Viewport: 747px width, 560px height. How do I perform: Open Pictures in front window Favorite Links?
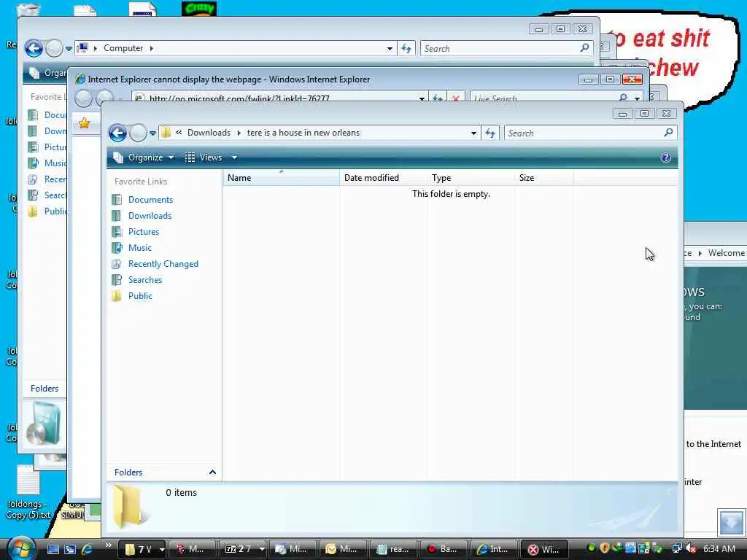pos(144,232)
